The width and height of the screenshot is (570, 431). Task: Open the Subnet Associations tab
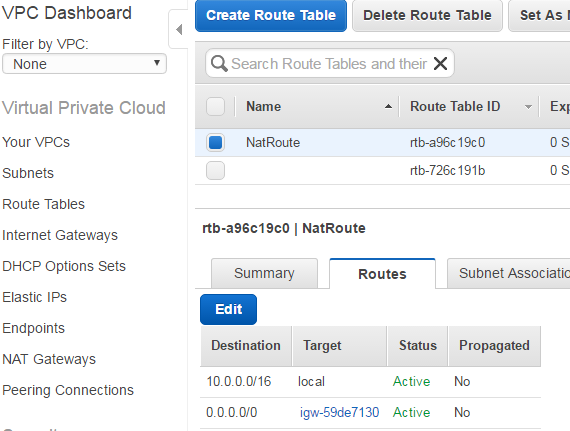[509, 273]
